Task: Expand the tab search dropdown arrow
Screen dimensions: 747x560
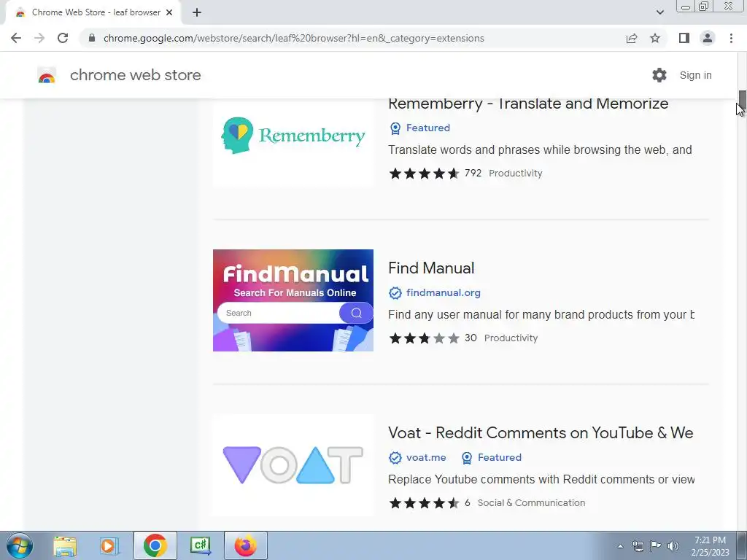Action: [x=659, y=12]
